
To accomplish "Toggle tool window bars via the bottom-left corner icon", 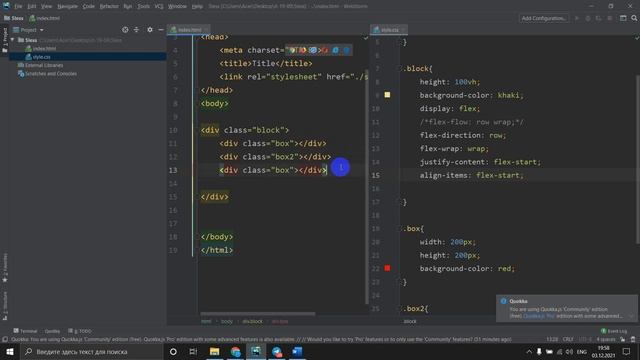I will (4, 339).
